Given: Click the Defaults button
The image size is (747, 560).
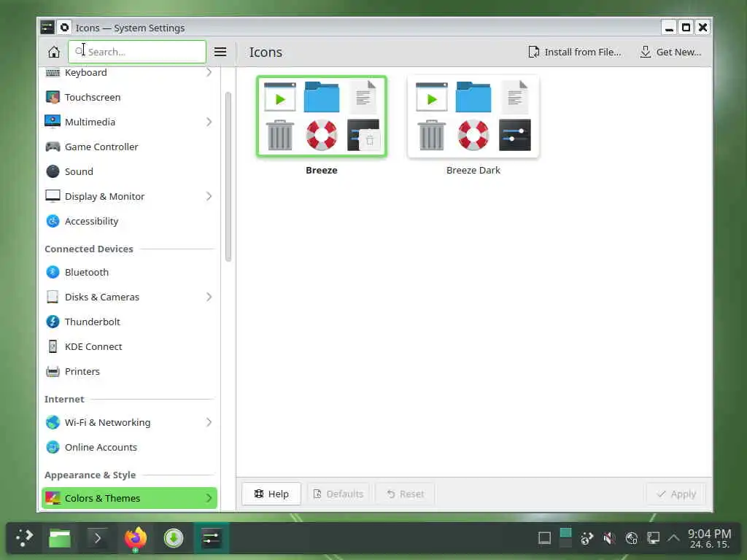Looking at the screenshot, I should point(338,494).
